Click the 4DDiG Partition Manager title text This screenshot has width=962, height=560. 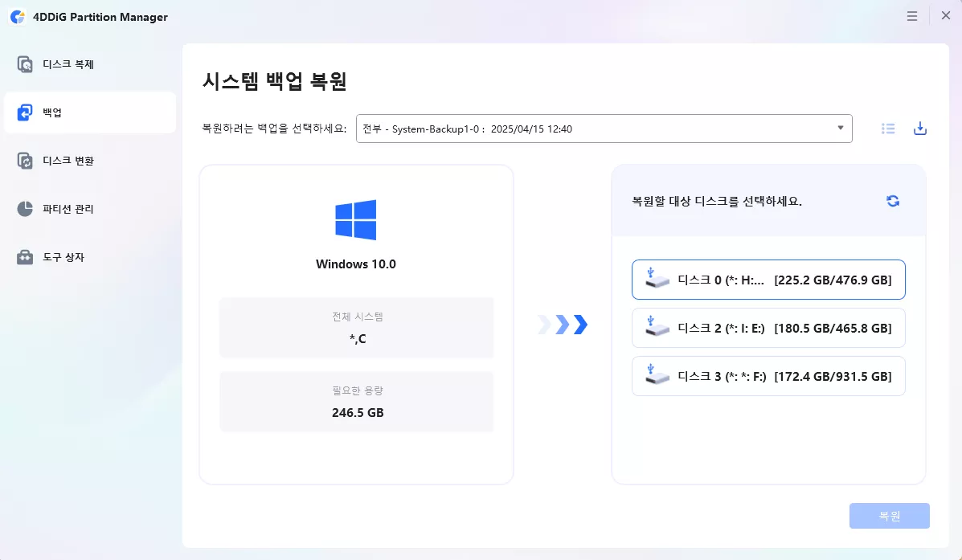pos(100,17)
